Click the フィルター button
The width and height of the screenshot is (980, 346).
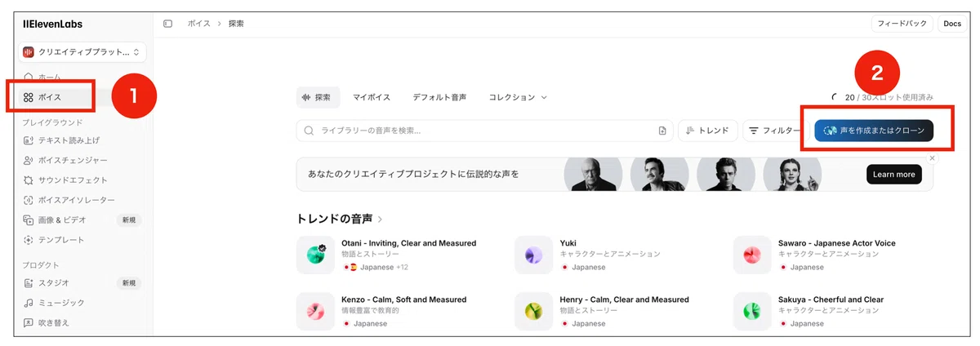(773, 131)
